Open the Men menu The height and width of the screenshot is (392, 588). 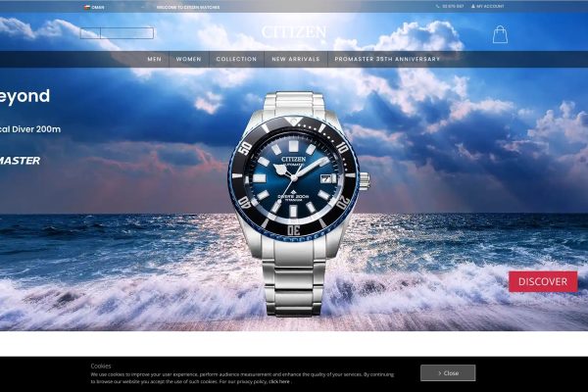click(x=155, y=59)
